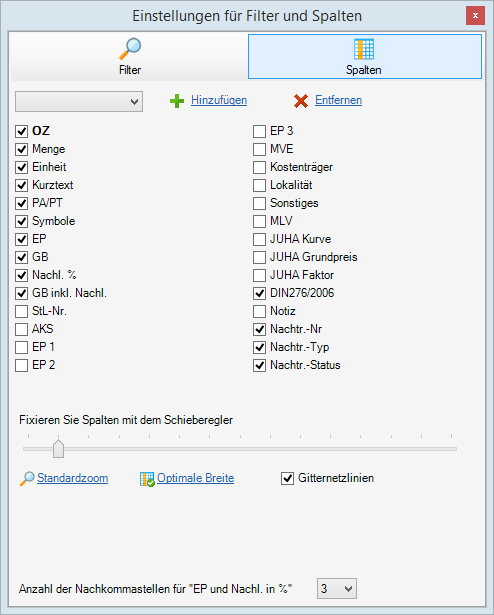
Task: Uncheck the Nachtr.-Typ checkbox
Action: (259, 348)
